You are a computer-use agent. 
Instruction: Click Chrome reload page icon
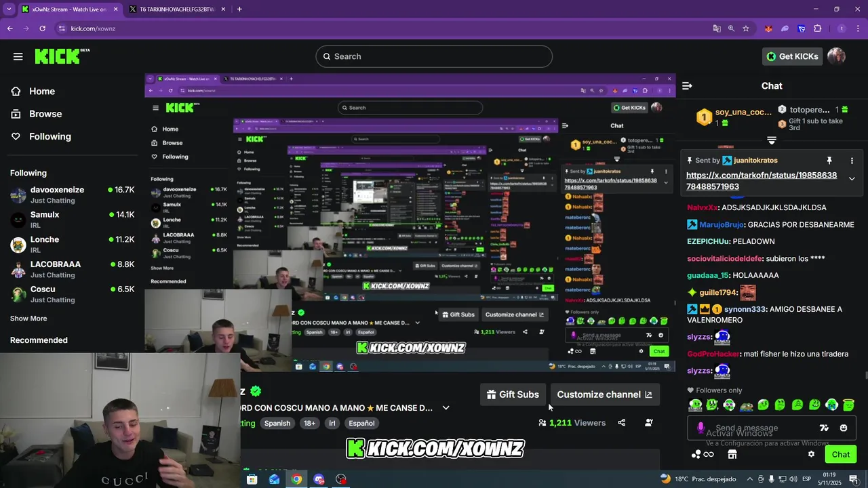pyautogui.click(x=42, y=28)
